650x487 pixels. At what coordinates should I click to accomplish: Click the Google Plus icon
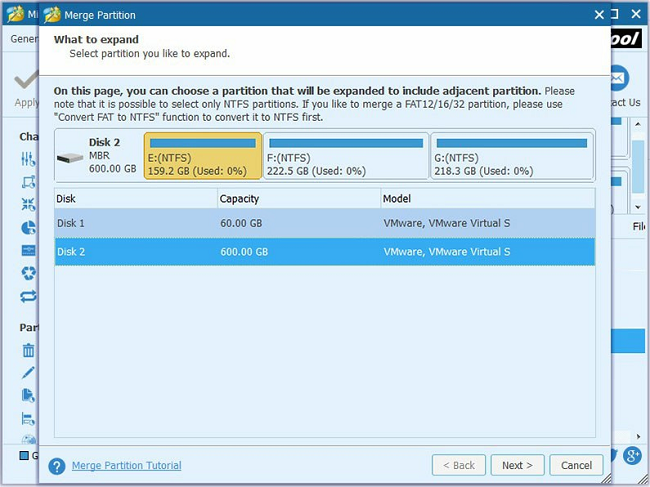pos(632,456)
